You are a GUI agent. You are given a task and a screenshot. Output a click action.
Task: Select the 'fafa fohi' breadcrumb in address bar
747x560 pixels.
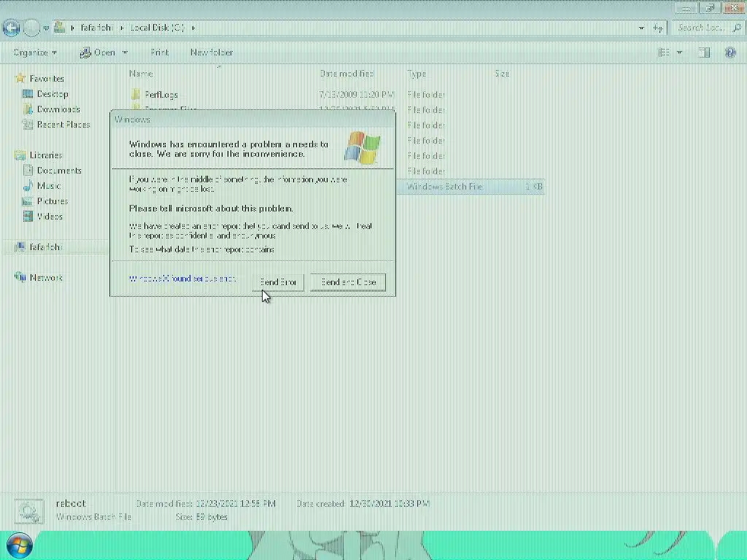96,28
